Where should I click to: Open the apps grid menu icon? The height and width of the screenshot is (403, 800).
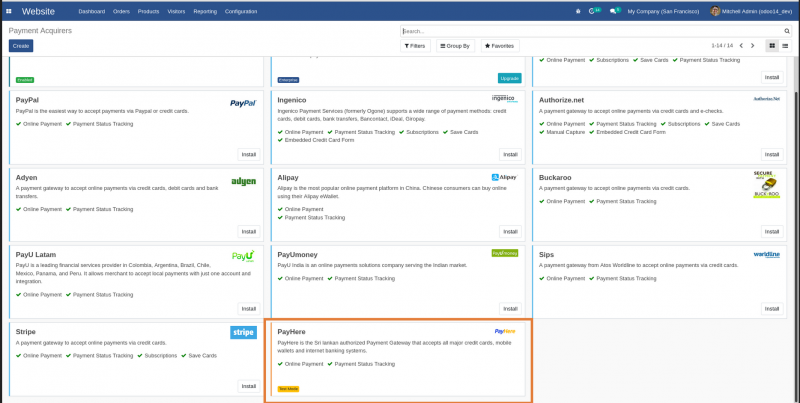9,11
